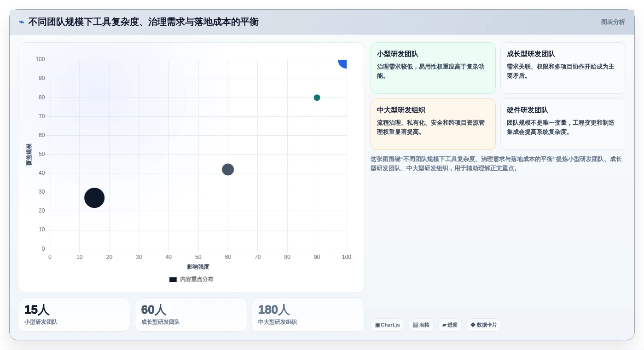Toggle the 内容重点分布 legend entry
Screen dimensions: 644x350
click(x=191, y=279)
